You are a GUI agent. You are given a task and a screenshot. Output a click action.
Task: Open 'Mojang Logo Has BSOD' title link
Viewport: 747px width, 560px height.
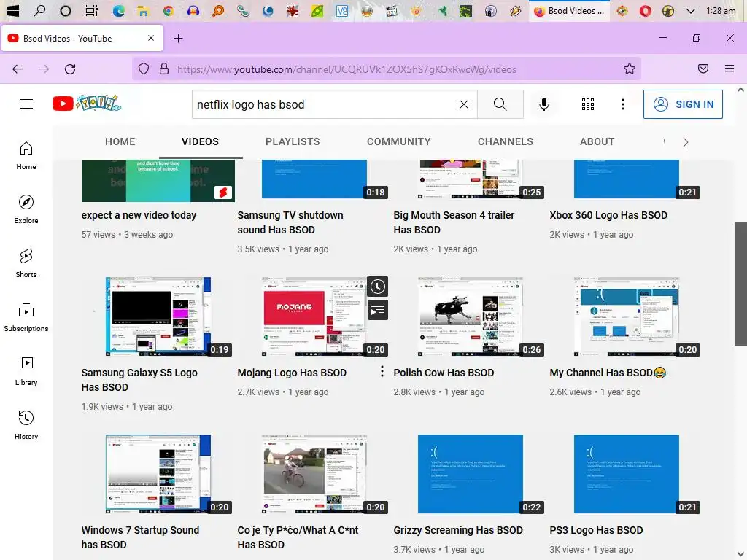(x=292, y=373)
